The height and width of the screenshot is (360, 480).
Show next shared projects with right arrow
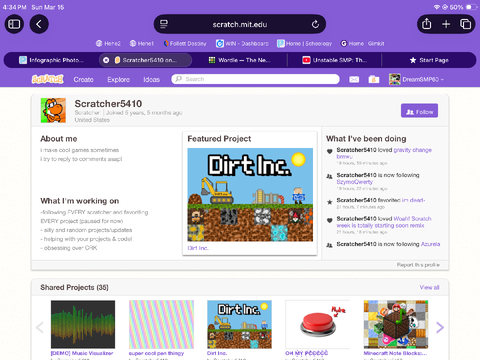click(x=440, y=327)
